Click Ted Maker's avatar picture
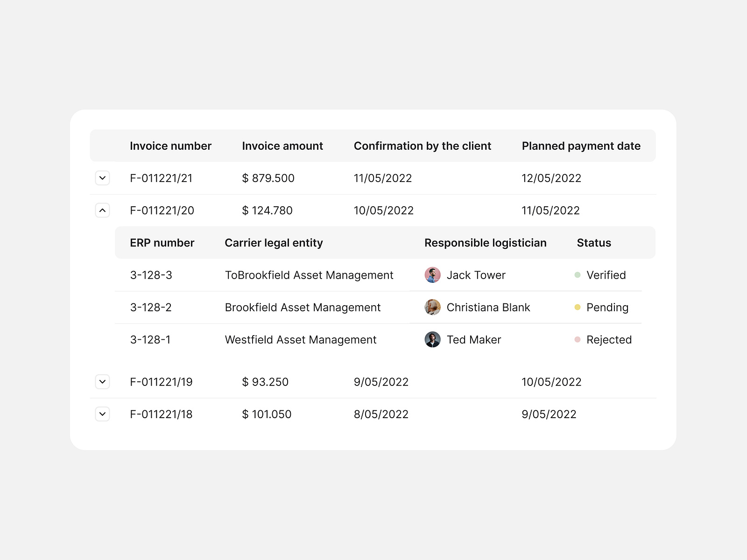 click(433, 340)
